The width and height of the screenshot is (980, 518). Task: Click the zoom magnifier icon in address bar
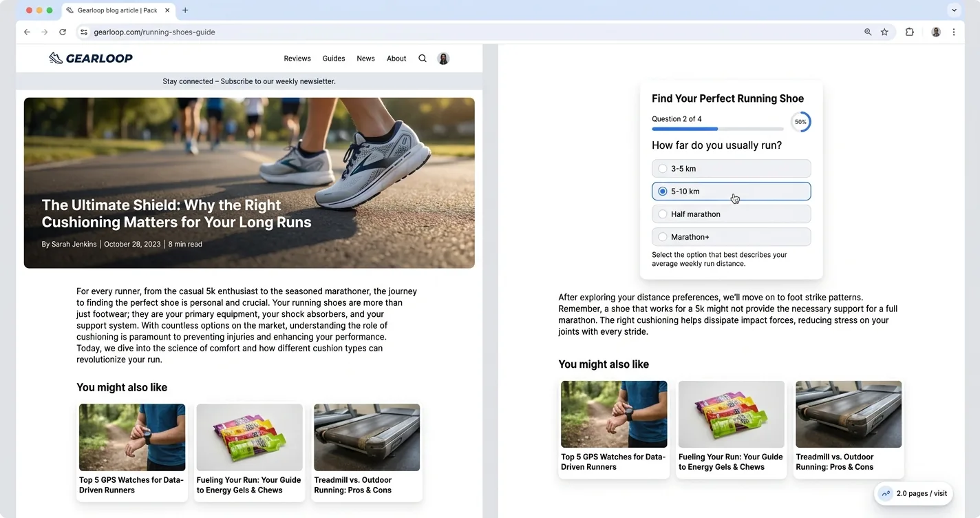click(868, 32)
